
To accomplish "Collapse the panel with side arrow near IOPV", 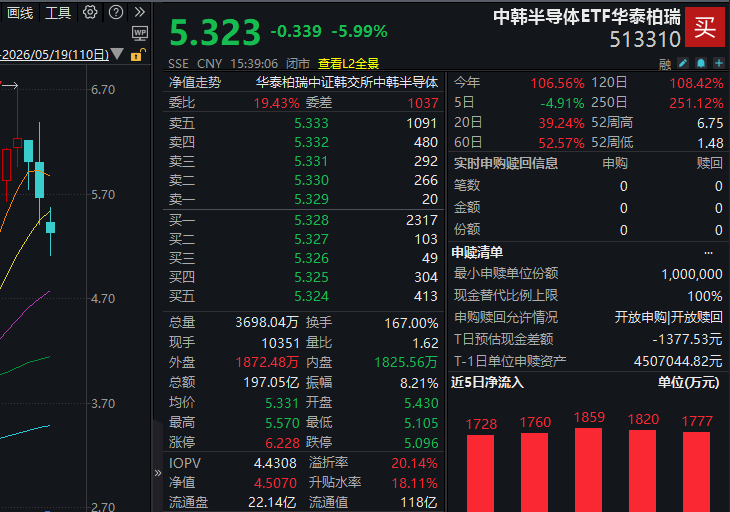I will coord(158,473).
